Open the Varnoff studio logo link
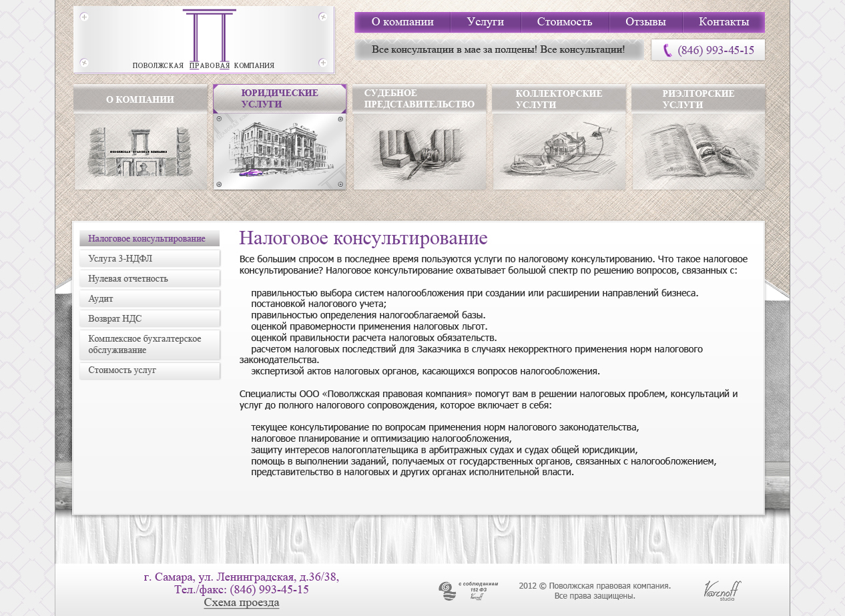The image size is (845, 616). click(722, 591)
